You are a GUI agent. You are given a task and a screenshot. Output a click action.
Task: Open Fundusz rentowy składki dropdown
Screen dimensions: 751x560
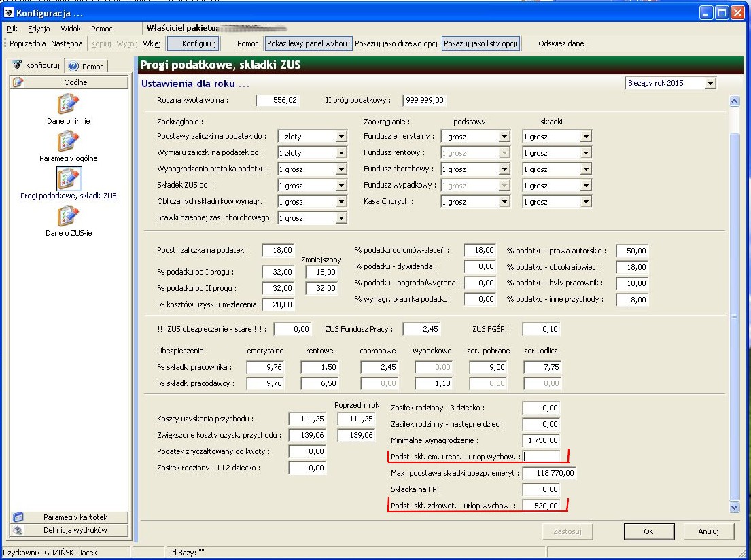coord(586,153)
